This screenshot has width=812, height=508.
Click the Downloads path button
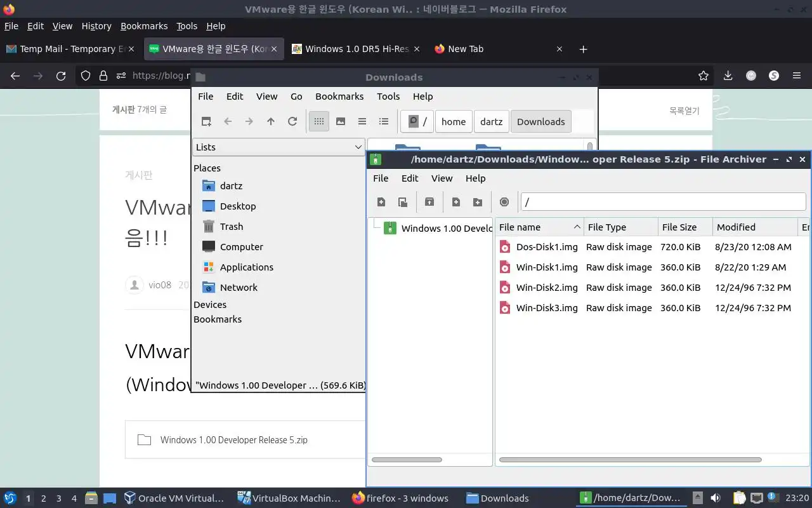click(x=541, y=121)
